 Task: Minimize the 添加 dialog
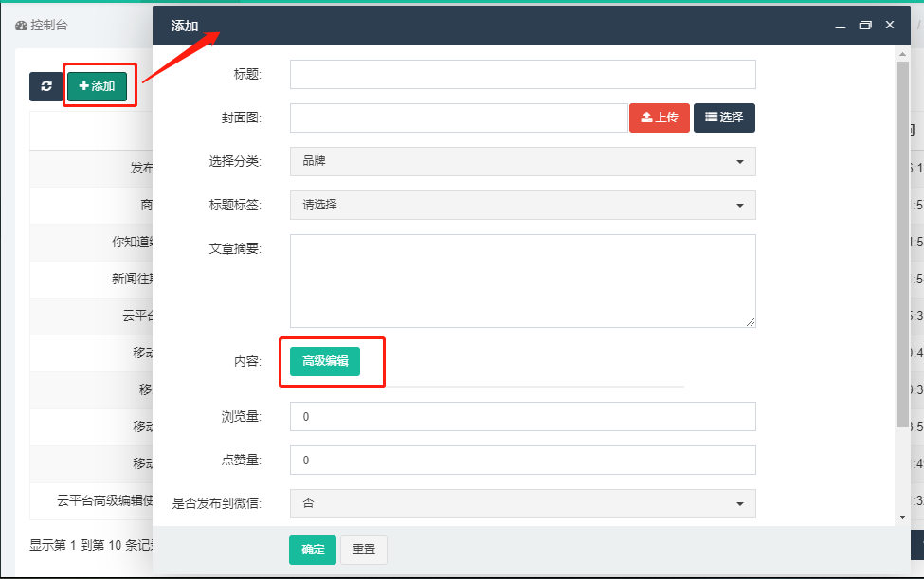point(840,26)
